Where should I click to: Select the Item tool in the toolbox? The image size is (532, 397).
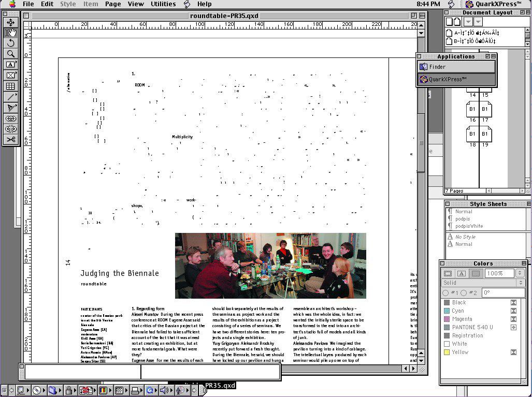(x=10, y=22)
